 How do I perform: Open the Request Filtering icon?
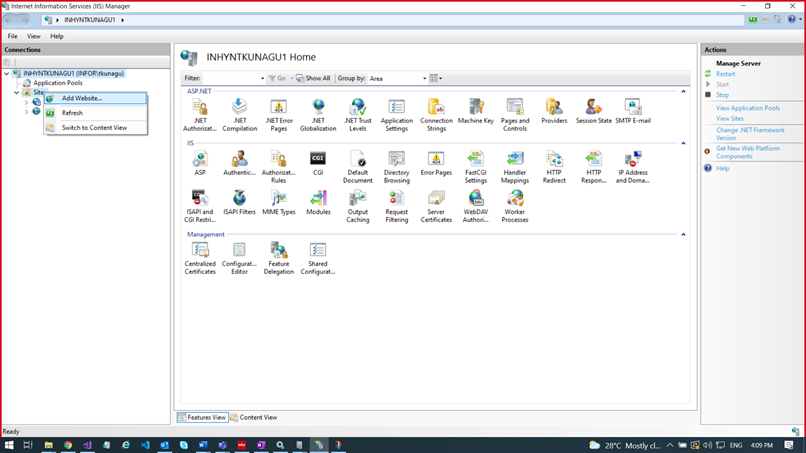[396, 200]
